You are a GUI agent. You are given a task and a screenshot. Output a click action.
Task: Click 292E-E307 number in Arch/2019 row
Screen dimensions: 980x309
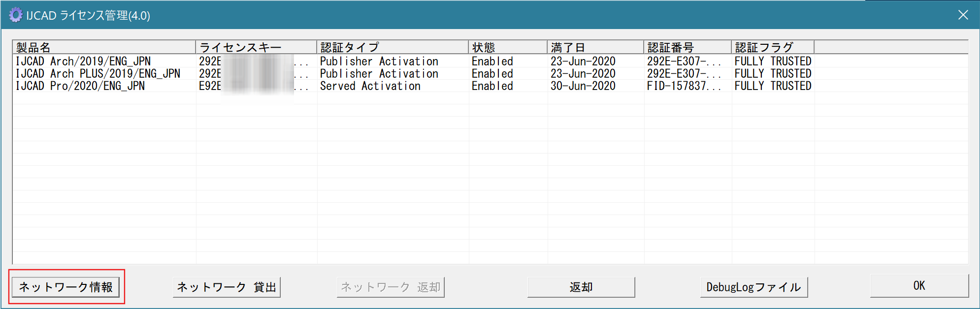click(684, 61)
